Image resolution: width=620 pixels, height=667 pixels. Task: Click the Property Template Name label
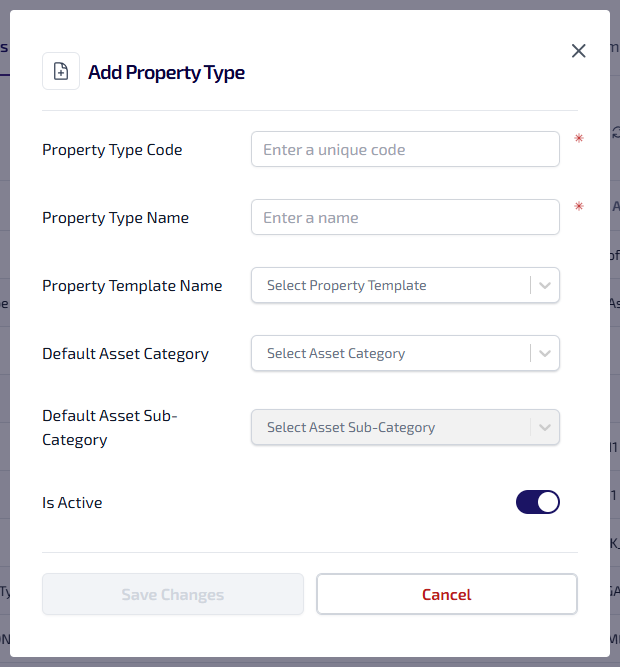(x=132, y=286)
